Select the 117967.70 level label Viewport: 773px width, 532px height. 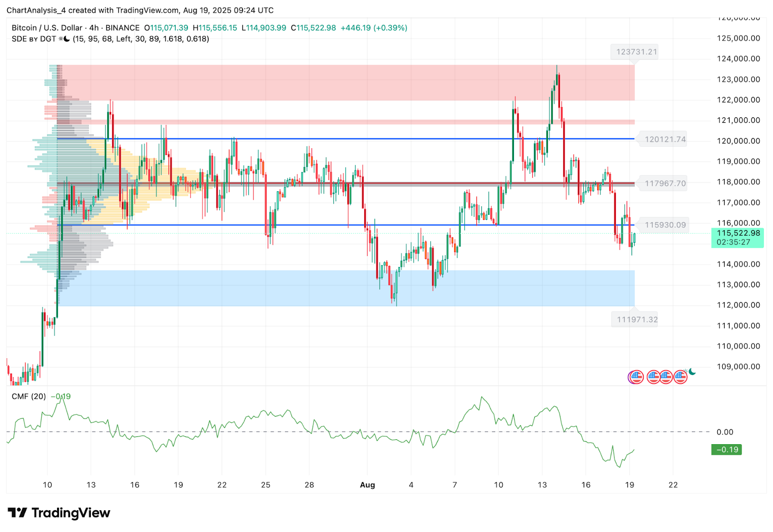pos(665,183)
